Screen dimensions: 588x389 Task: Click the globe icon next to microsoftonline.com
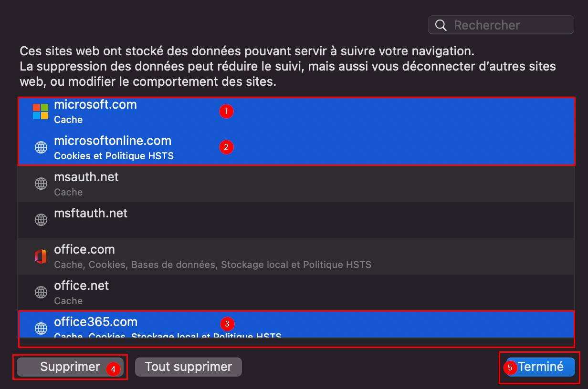[41, 148]
